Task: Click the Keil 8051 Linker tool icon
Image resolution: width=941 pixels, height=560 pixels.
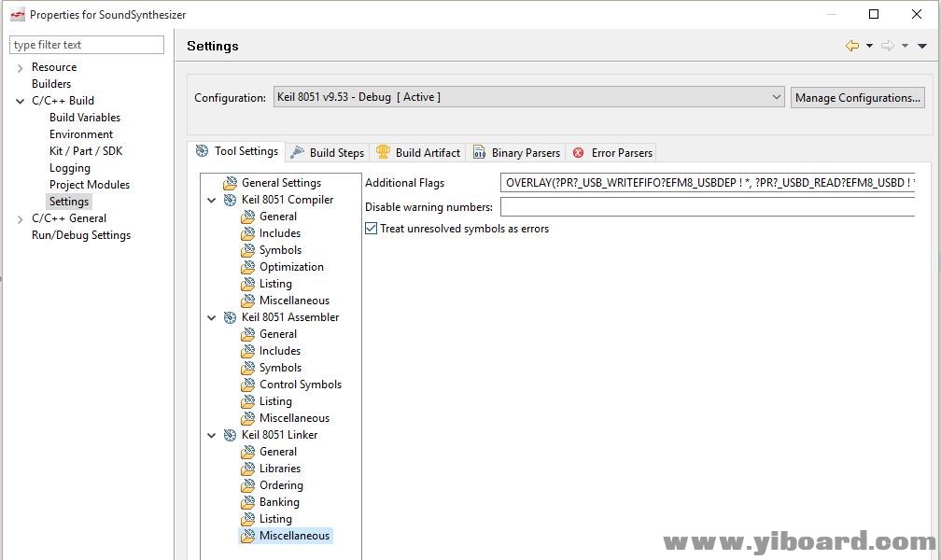Action: (x=230, y=435)
